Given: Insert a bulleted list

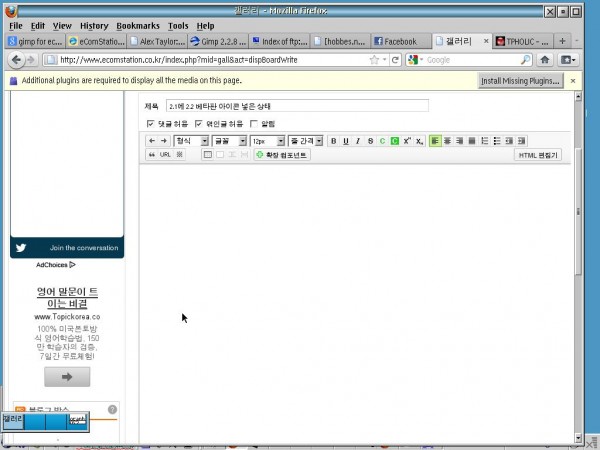Looking at the screenshot, I should click(497, 141).
